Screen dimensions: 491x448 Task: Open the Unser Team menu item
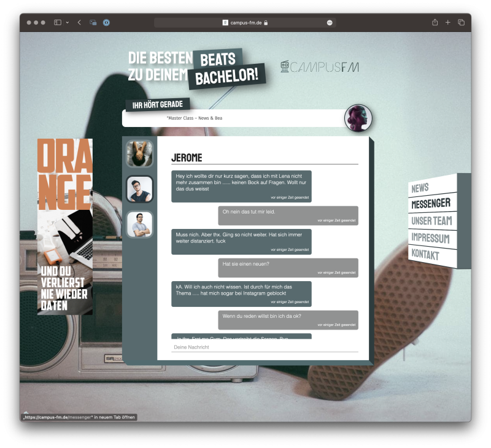pos(432,221)
